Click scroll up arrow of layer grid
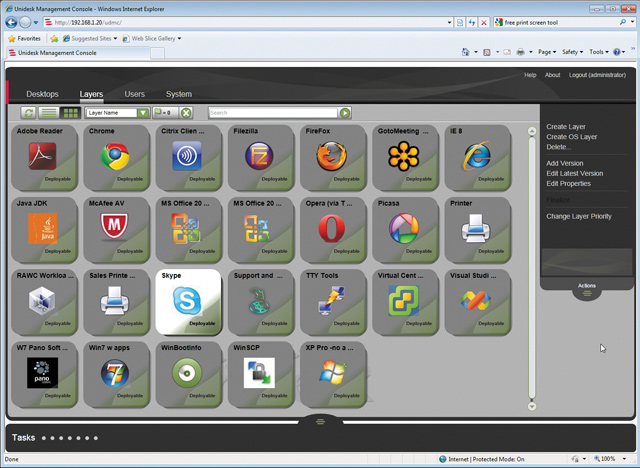This screenshot has width=640, height=468. tap(531, 131)
